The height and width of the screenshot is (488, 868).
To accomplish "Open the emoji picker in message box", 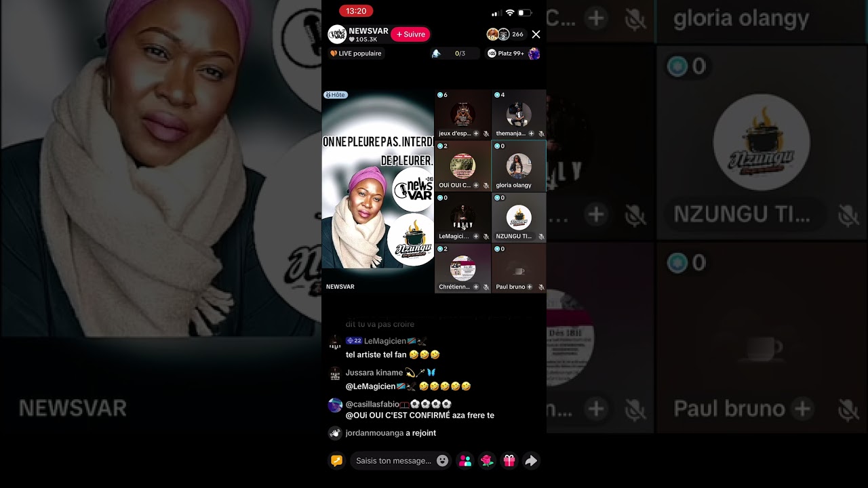I will click(x=442, y=461).
